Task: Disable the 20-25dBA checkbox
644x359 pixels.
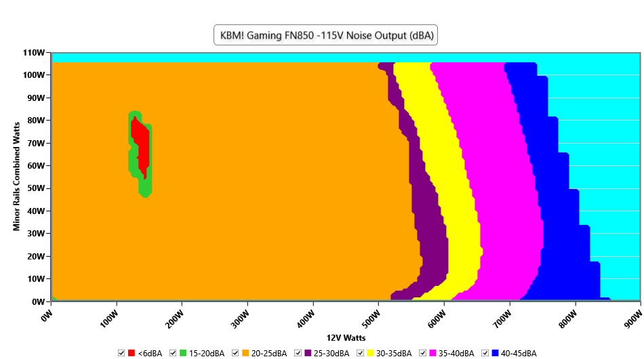Action: pos(235,353)
